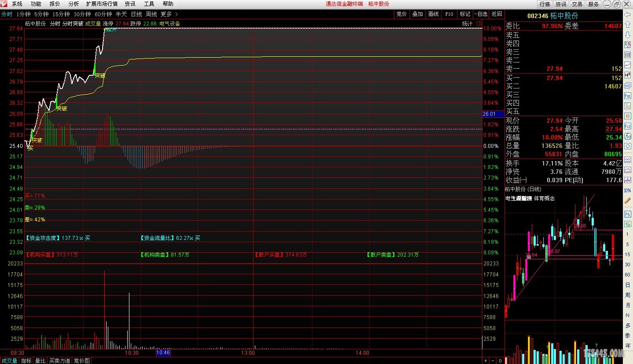
Task: Open the 扩展市场行情 menu
Action: click(102, 4)
